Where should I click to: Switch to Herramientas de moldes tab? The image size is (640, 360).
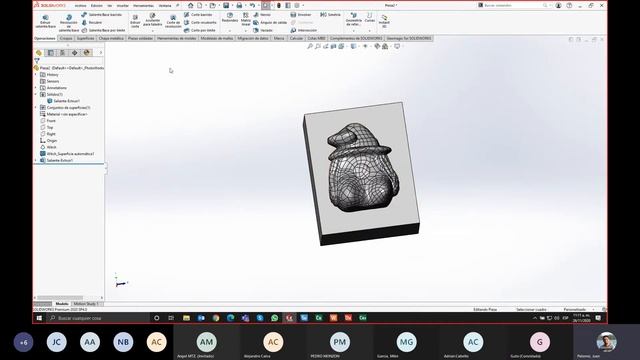176,38
